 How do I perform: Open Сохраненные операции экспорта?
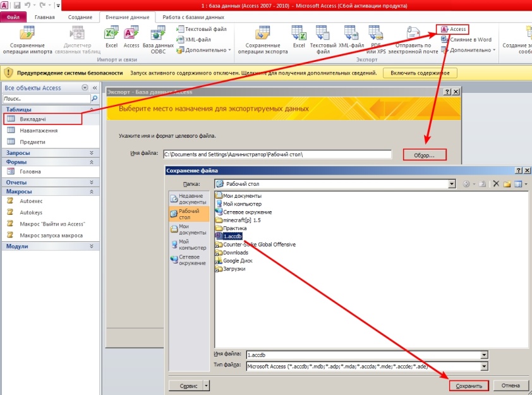pos(263,40)
